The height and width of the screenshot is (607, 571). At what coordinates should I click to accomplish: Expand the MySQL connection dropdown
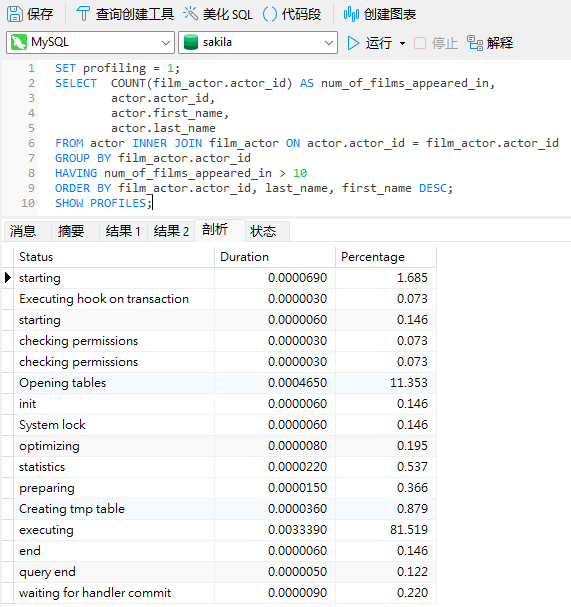(166, 43)
